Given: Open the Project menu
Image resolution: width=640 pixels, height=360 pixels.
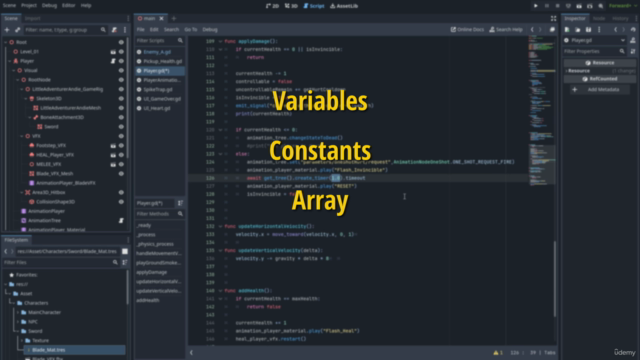Looking at the screenshot, I should (x=29, y=6).
